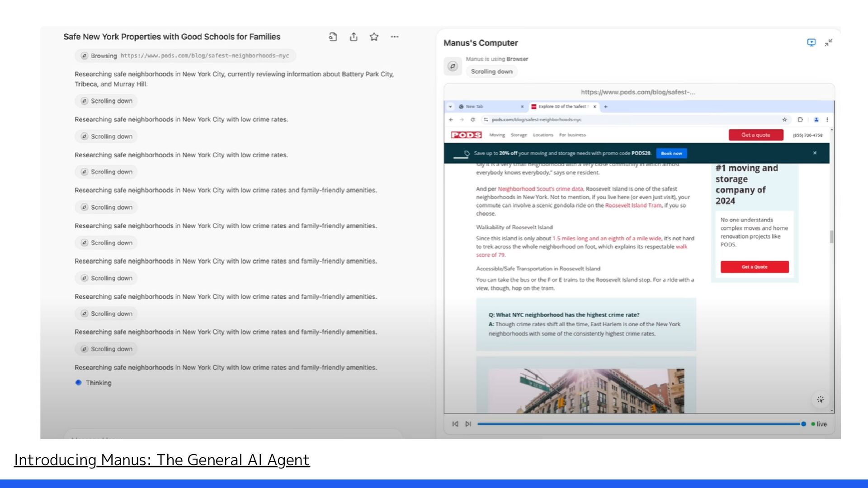
Task: Skip to previous step in playback
Action: [x=455, y=424]
